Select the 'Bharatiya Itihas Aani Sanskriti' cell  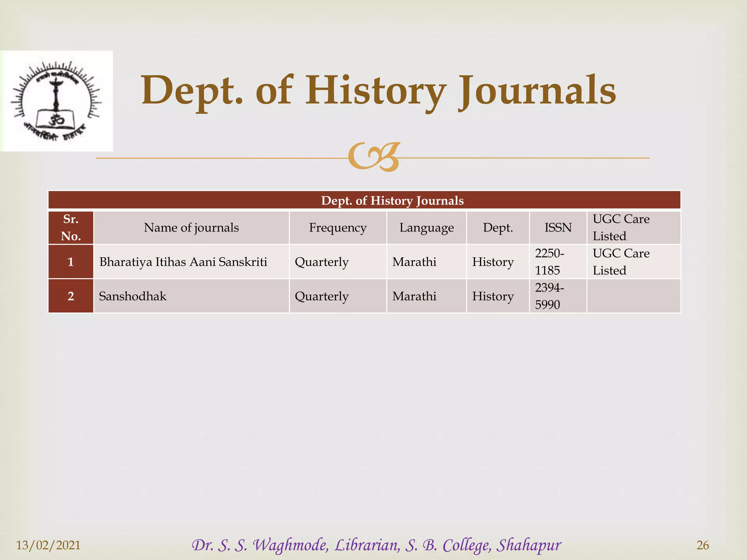(x=183, y=262)
